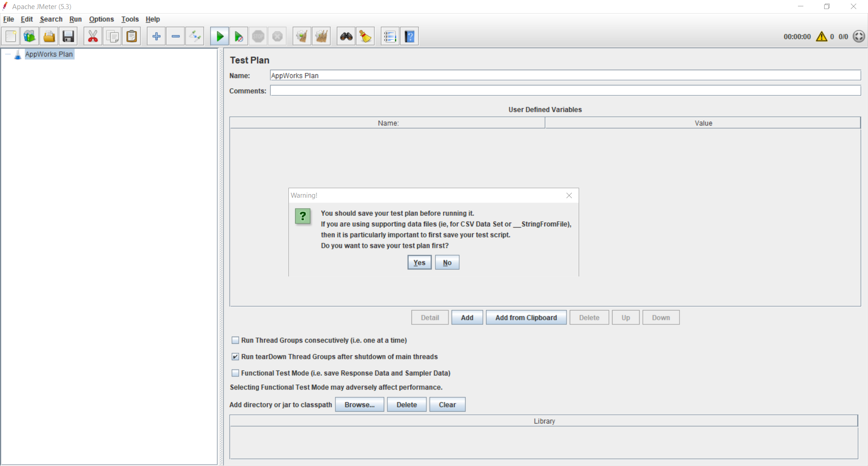Open the Function Helper dialog icon
Image resolution: width=868 pixels, height=466 pixels.
[x=390, y=37]
